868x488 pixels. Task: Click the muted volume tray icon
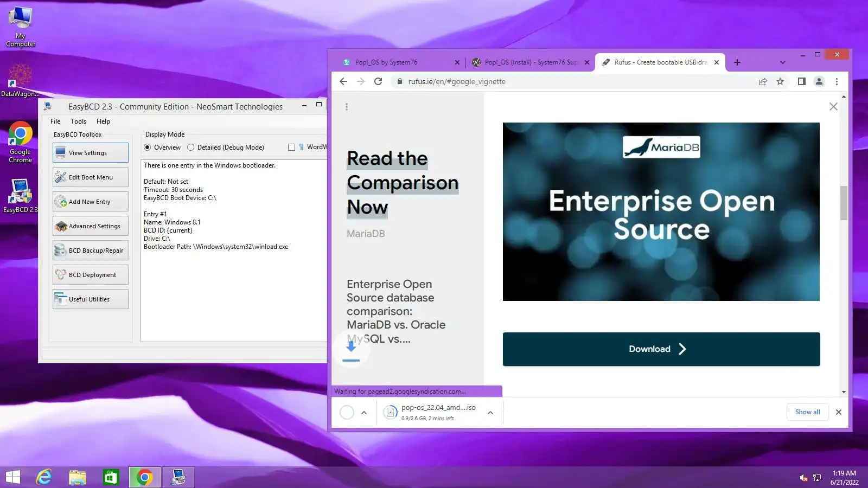click(x=803, y=478)
